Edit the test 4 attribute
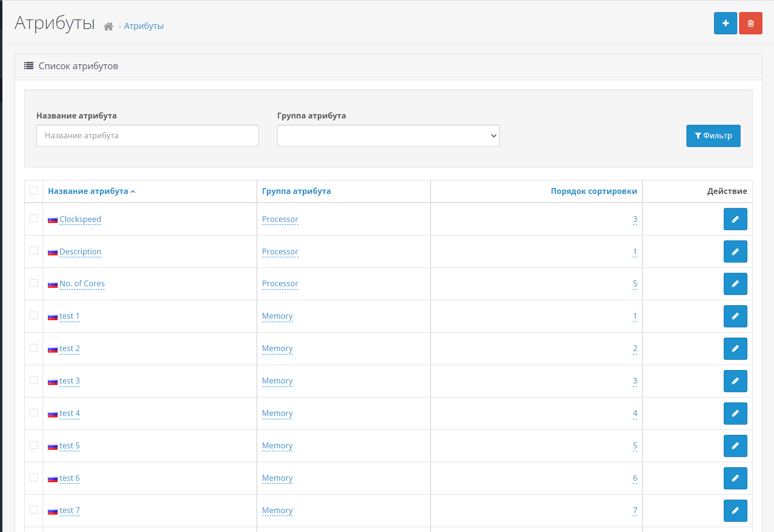This screenshot has width=774, height=532. (x=735, y=414)
